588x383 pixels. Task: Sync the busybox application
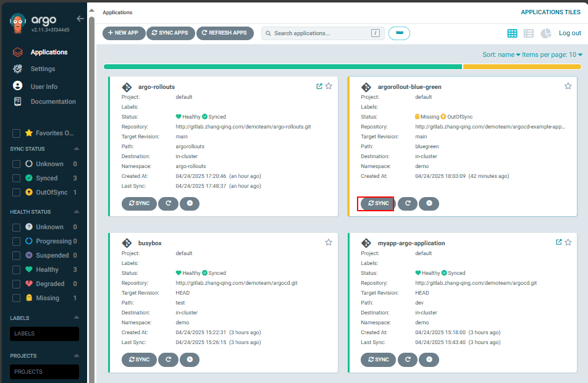click(x=139, y=360)
